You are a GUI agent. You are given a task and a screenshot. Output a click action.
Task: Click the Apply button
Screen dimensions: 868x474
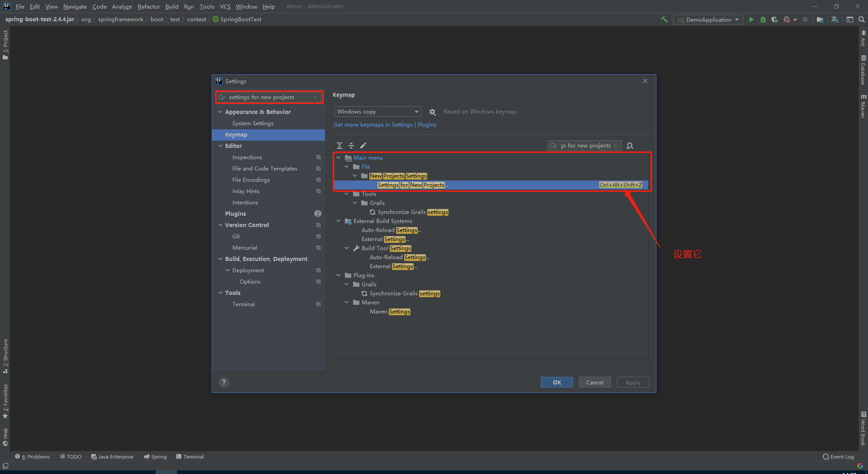pos(633,382)
